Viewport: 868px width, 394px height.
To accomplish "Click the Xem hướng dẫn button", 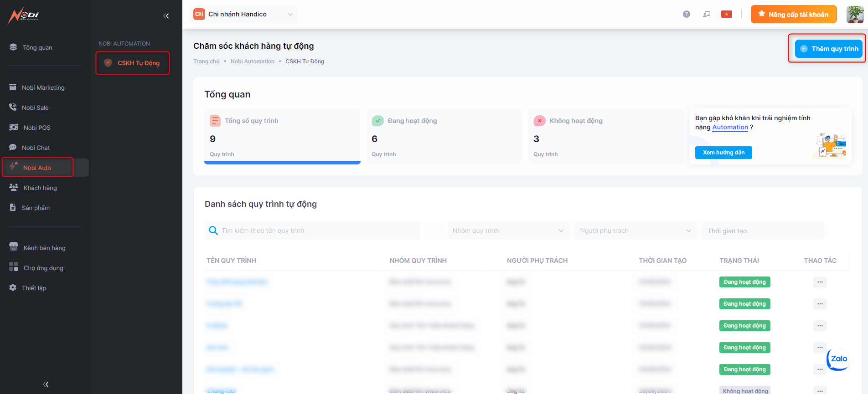I will click(723, 153).
